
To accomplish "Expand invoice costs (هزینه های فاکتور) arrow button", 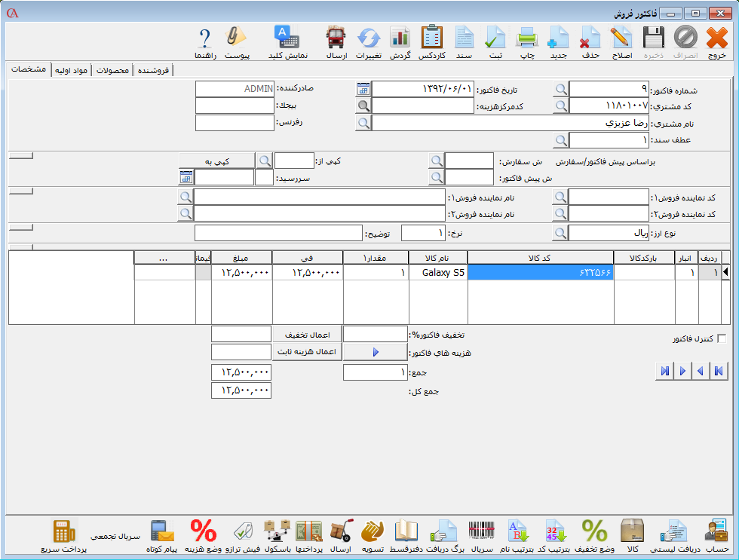I will tap(376, 353).
